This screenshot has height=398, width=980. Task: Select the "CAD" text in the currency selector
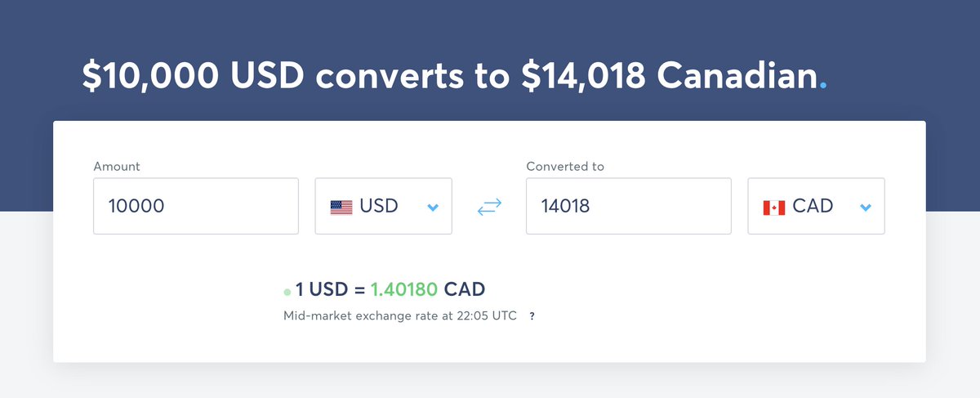(x=813, y=207)
